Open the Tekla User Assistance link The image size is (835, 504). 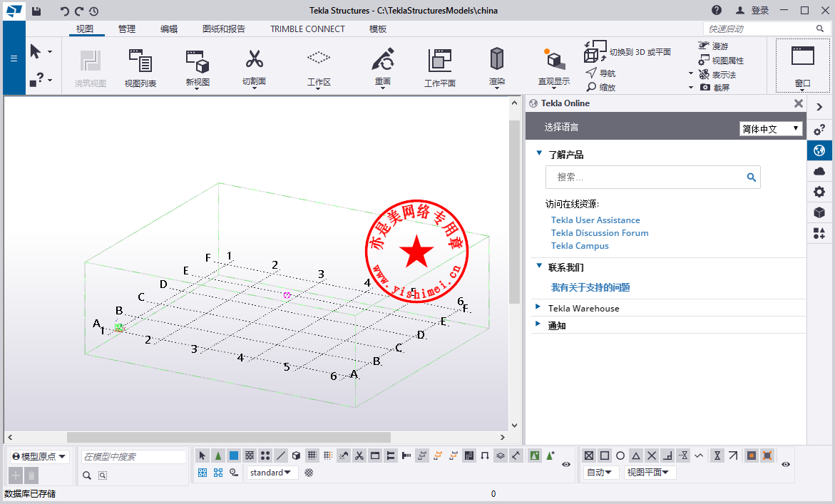(x=595, y=220)
